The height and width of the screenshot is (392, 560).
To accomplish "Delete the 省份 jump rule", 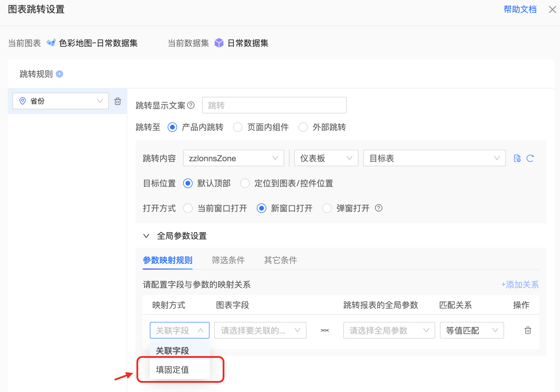I will [x=118, y=101].
